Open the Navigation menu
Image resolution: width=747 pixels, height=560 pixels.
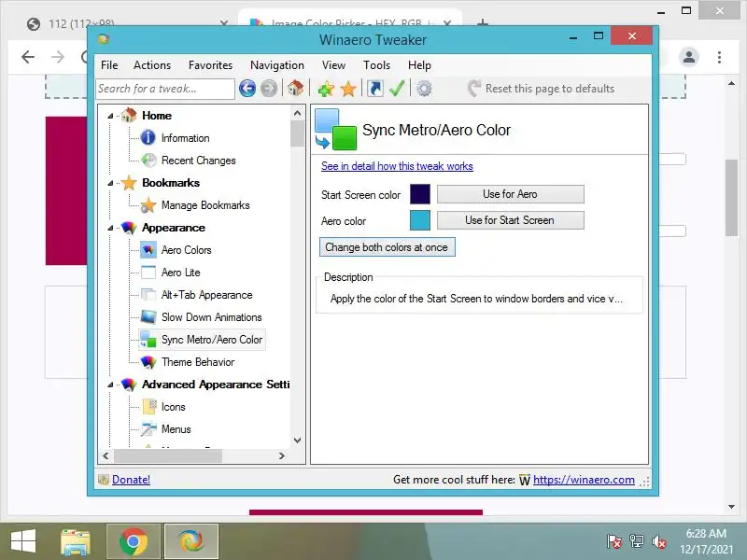(x=277, y=65)
